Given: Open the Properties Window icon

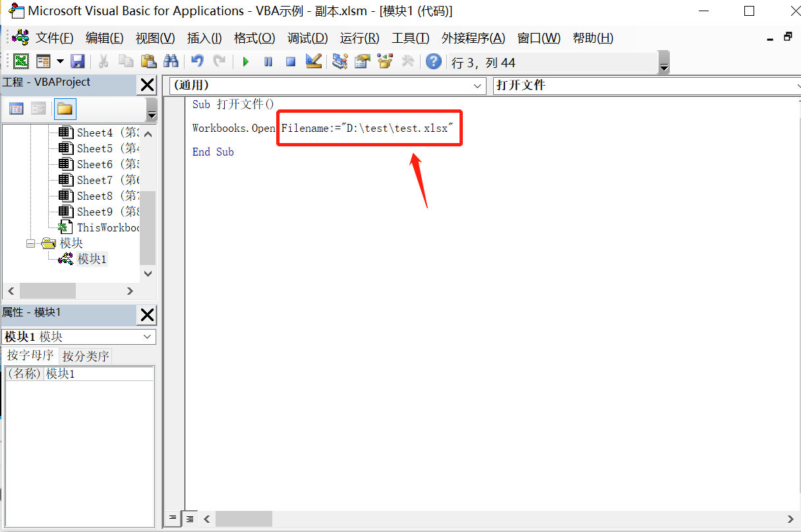Looking at the screenshot, I should click(x=362, y=61).
